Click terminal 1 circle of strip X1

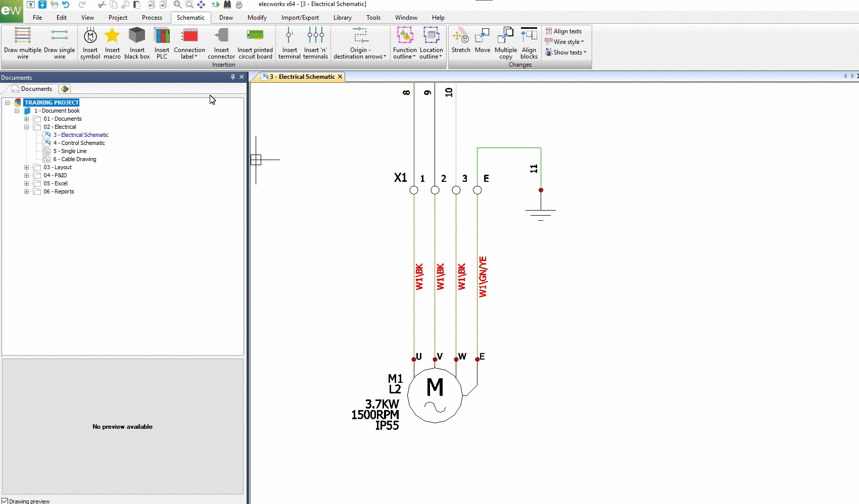[x=414, y=190]
